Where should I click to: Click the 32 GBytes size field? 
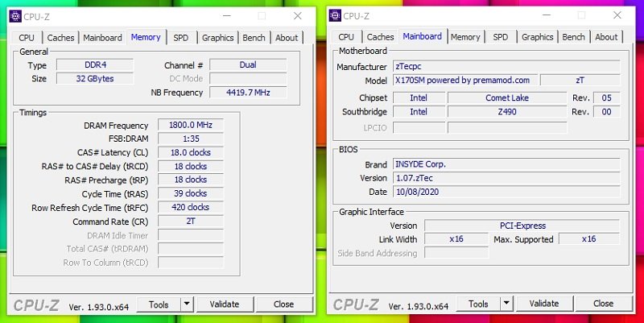(x=95, y=78)
